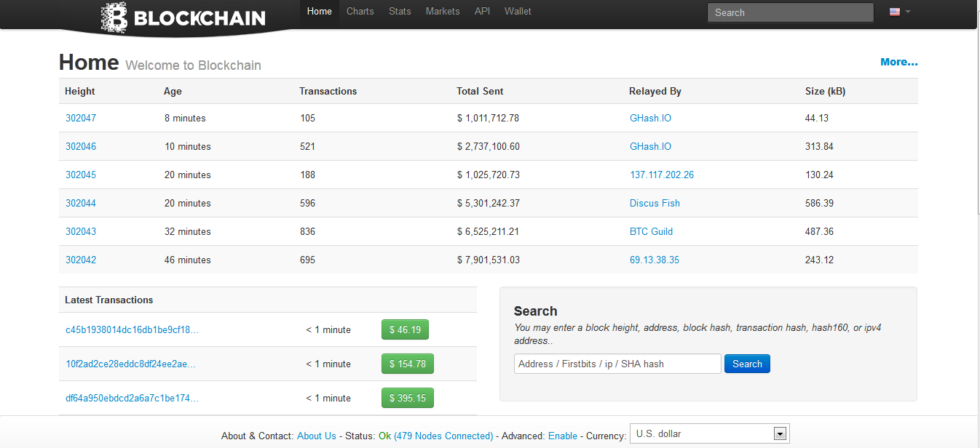Open the Wallet menu item
The width and height of the screenshot is (980, 448).
click(x=518, y=12)
